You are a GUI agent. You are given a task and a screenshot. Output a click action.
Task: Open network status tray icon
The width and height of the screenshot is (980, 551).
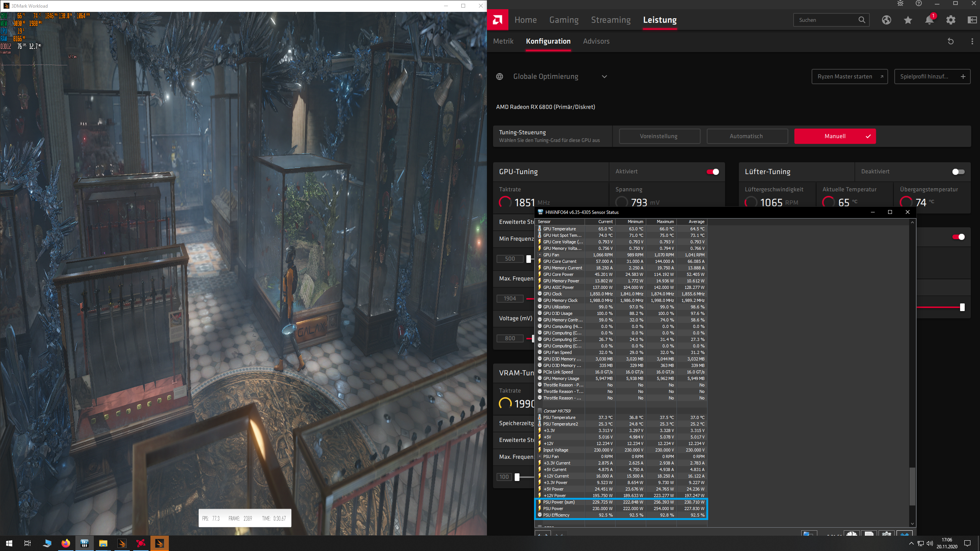click(921, 543)
